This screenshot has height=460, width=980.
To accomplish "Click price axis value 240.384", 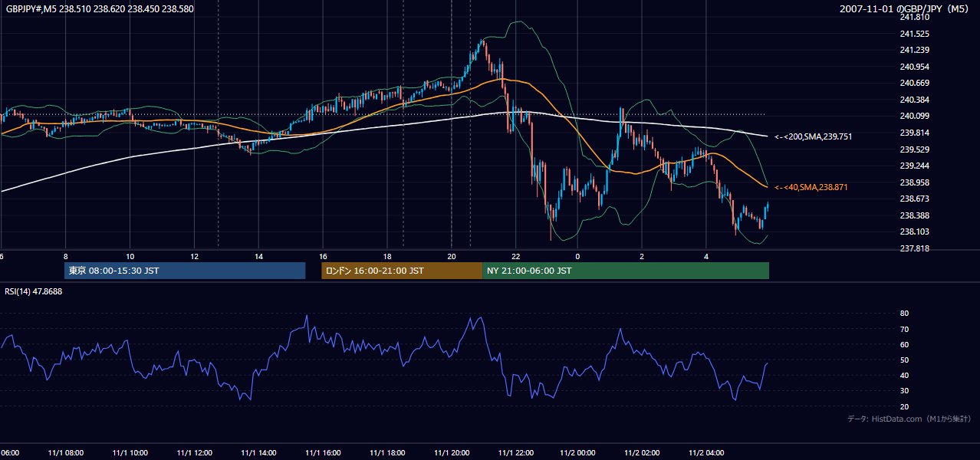I will pos(914,100).
